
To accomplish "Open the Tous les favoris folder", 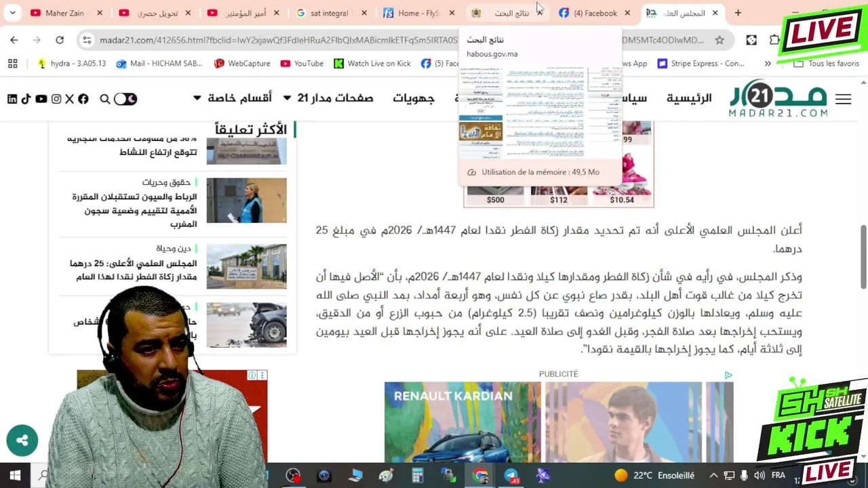I will [x=826, y=63].
